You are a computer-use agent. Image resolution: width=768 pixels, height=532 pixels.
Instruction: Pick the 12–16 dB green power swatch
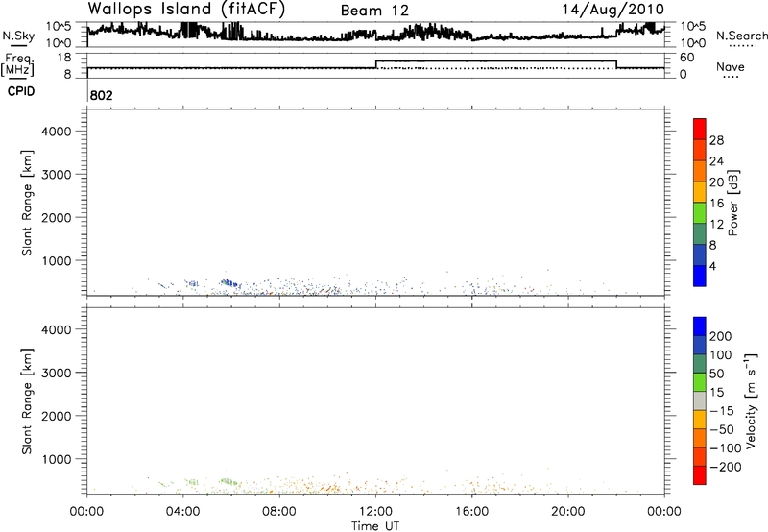pos(700,212)
